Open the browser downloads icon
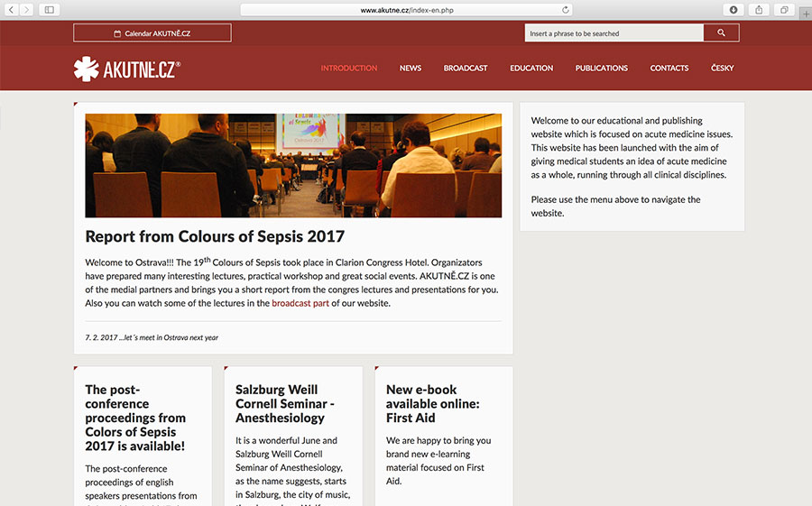Viewport: 812px width, 506px height. point(734,9)
